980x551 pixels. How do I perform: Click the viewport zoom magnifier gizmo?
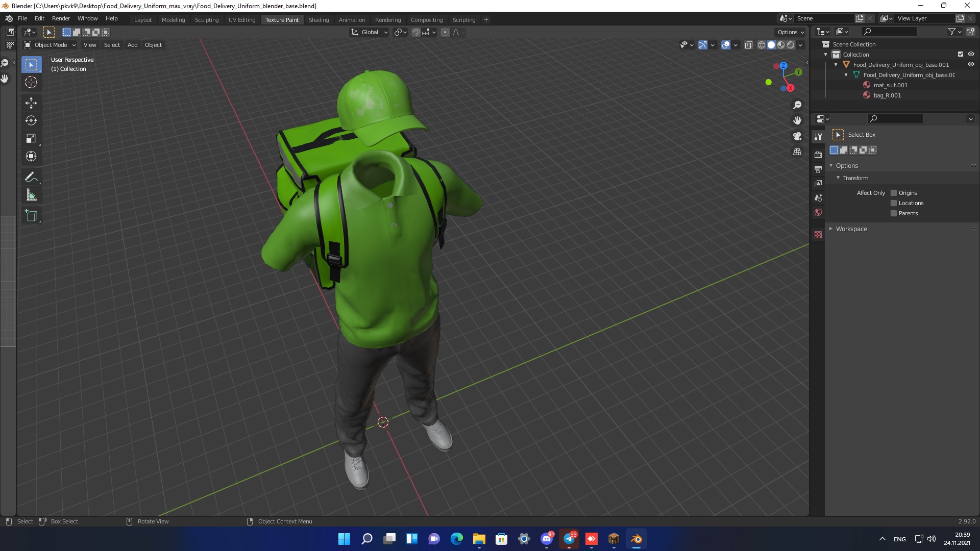(797, 105)
